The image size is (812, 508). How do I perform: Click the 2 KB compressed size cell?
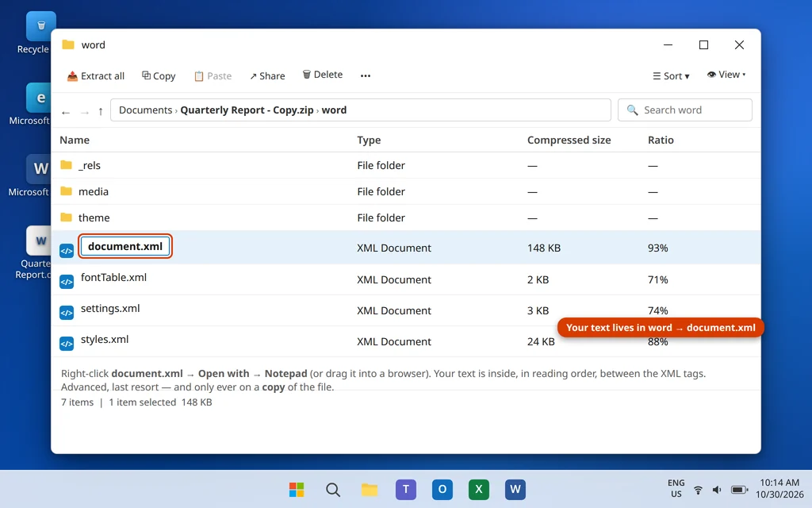(538, 279)
